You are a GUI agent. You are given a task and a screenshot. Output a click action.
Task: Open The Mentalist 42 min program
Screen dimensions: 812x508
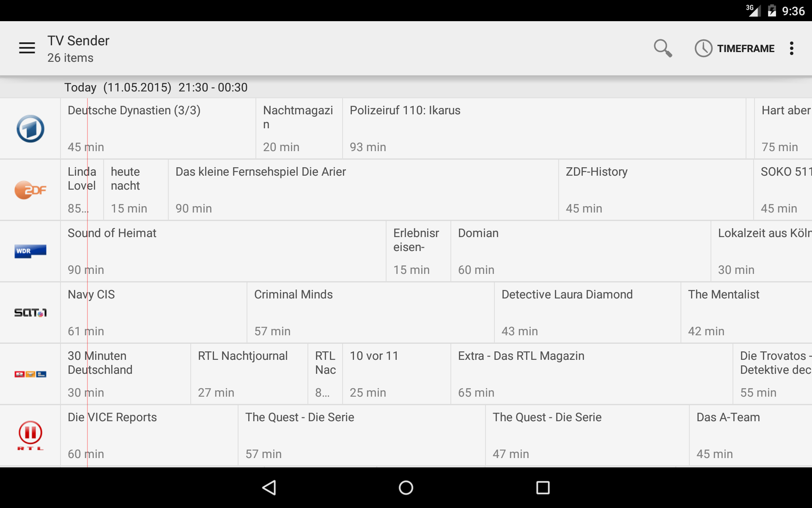[746, 313]
